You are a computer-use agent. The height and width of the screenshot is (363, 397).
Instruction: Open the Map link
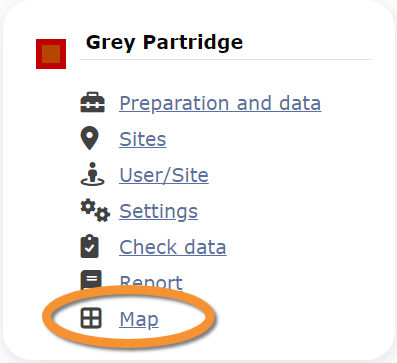[x=139, y=320]
